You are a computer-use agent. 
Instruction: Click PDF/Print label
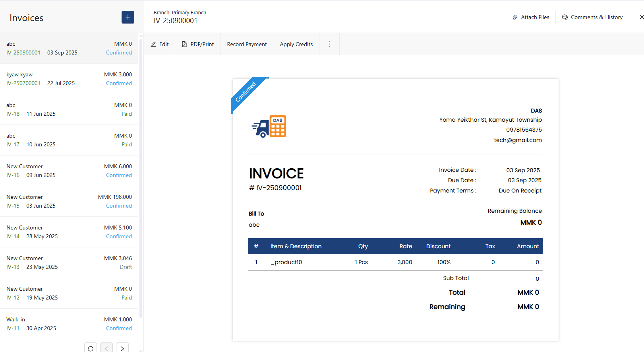point(202,44)
